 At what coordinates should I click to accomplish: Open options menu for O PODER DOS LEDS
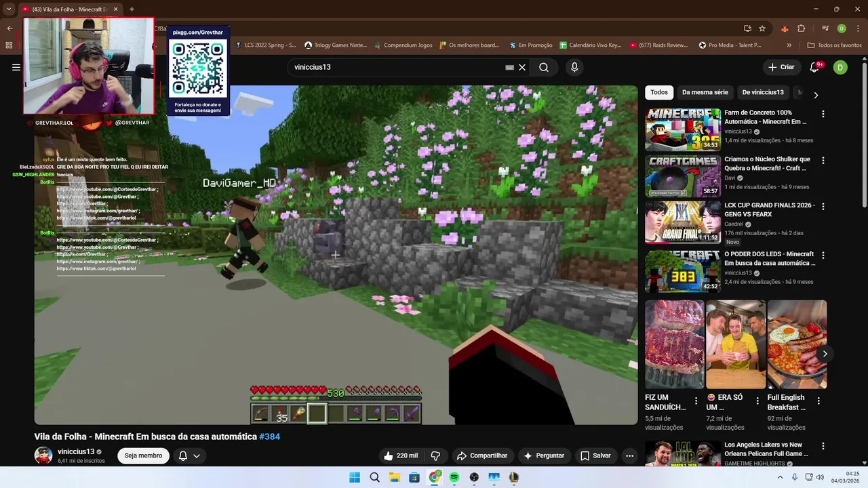(x=823, y=256)
